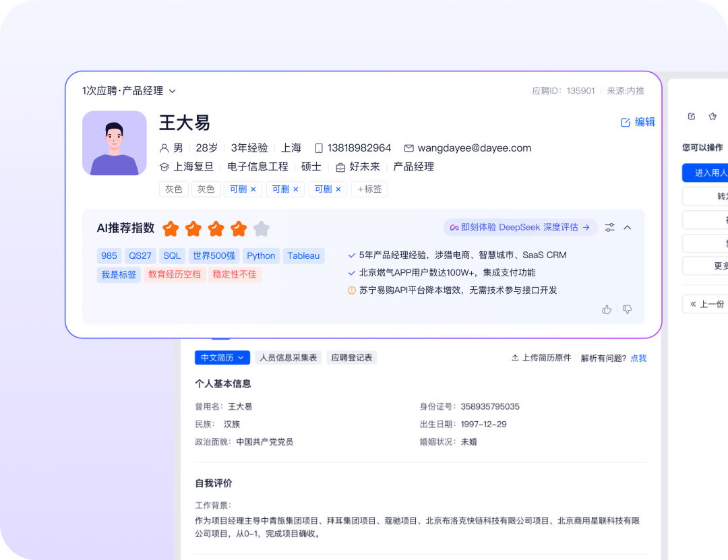Click 应聘ID: 135901 text

coord(563,91)
